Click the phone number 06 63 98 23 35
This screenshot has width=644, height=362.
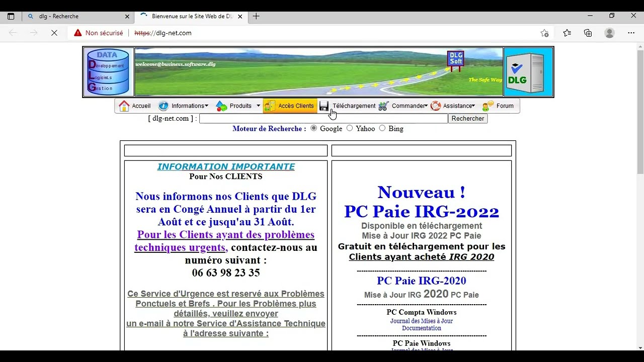click(x=226, y=273)
